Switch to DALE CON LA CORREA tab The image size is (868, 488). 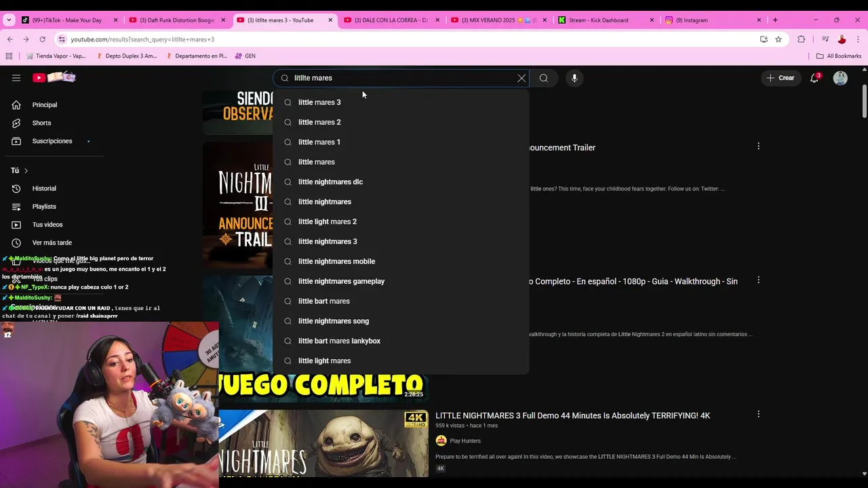(x=391, y=20)
